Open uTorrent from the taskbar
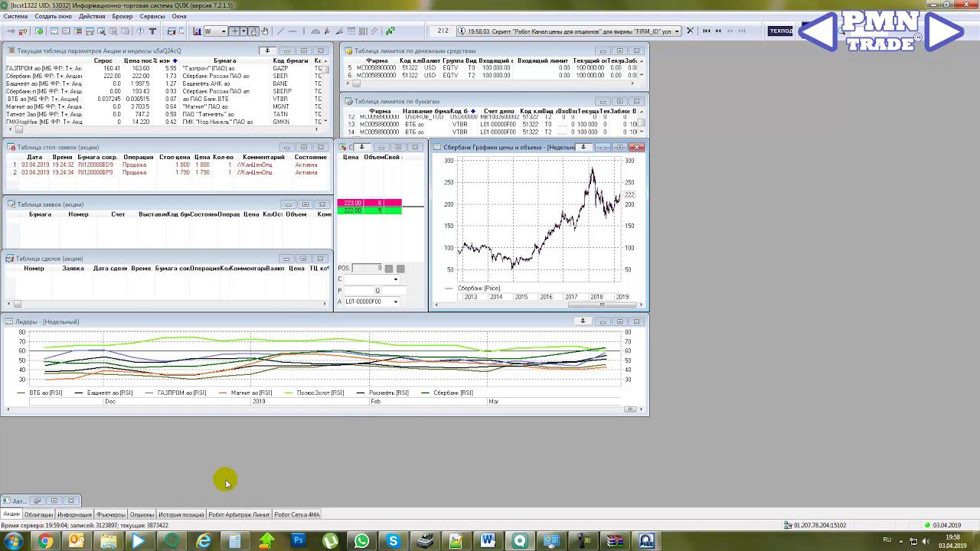The height and width of the screenshot is (551, 980). point(330,541)
